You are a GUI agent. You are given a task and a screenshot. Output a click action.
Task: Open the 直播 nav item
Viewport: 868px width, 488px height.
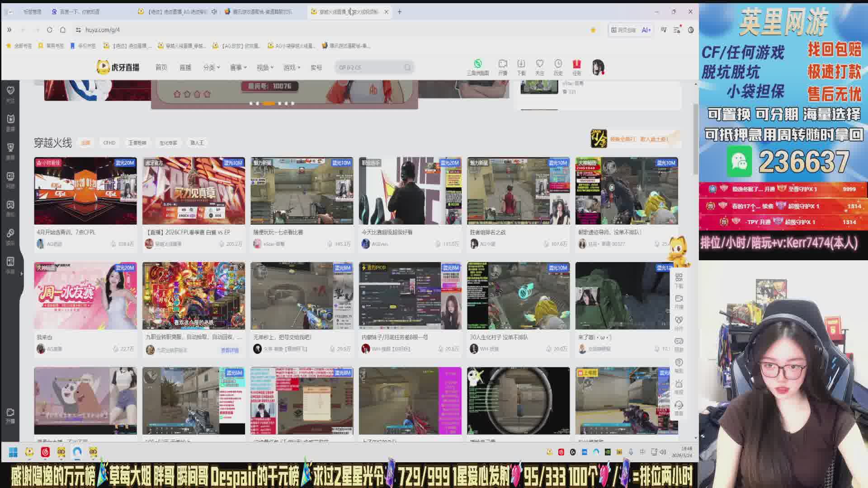[185, 67]
